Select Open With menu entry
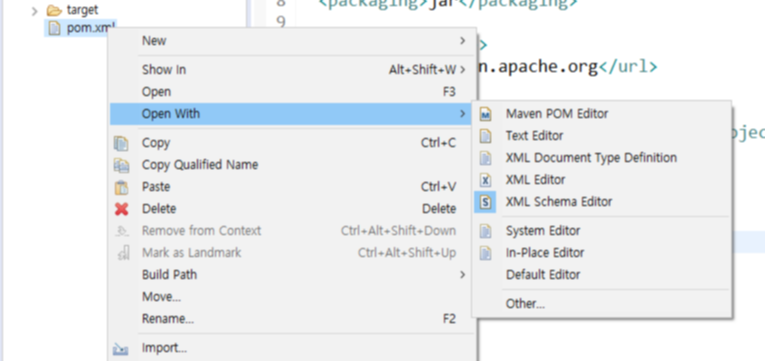This screenshot has width=765, height=361. [x=292, y=114]
